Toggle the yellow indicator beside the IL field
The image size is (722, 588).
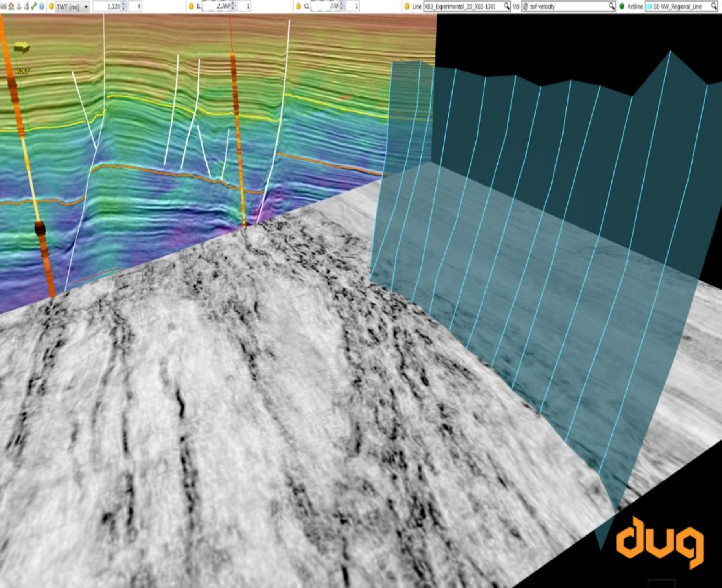click(190, 6)
